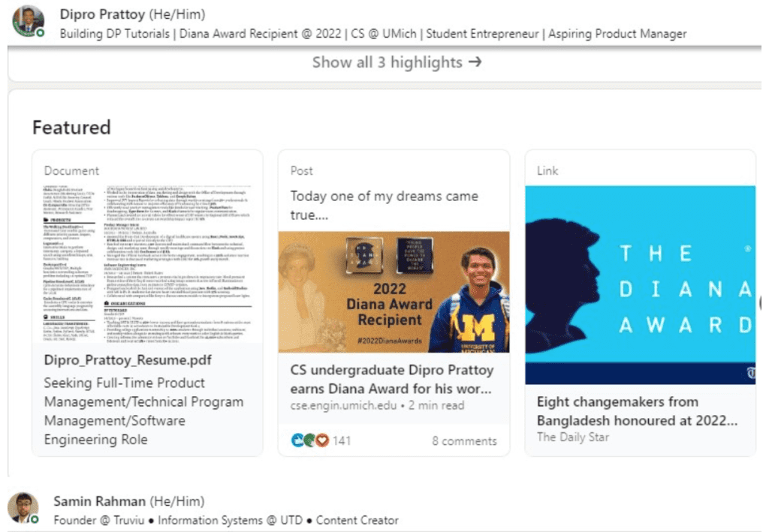Open the resume document preview thumbnail
Image resolution: width=769 pixels, height=532 pixels.
(147, 263)
